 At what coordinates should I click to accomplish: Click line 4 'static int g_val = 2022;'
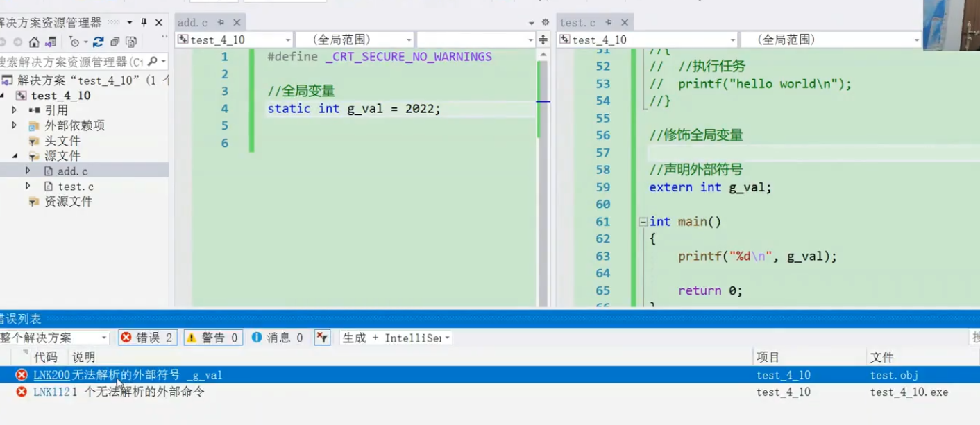[x=354, y=108]
